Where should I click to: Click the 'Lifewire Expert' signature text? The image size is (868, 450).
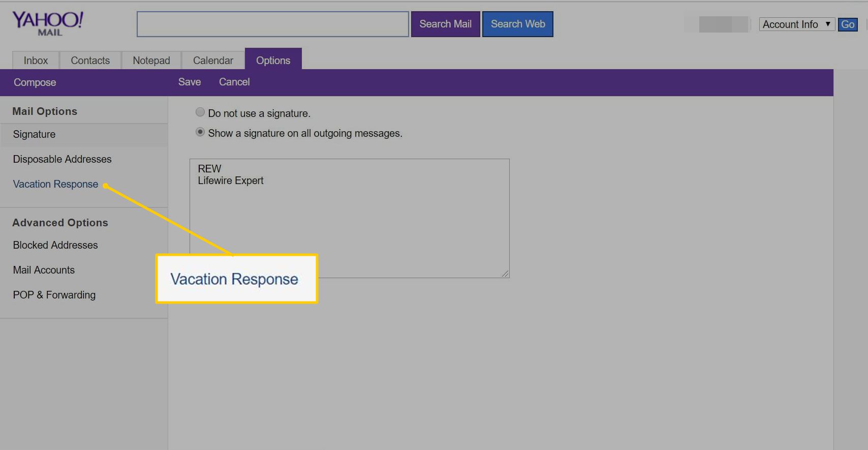[x=230, y=181]
